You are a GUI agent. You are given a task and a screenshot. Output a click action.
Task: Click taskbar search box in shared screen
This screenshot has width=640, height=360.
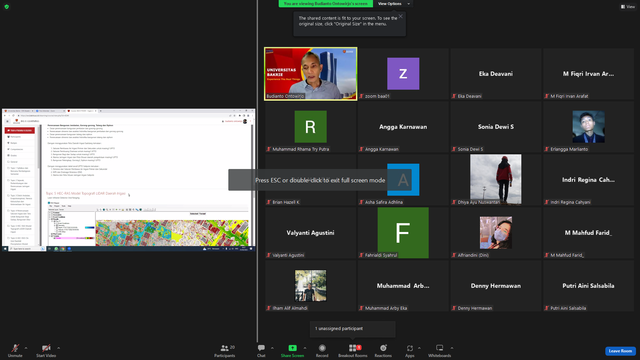coord(27,249)
